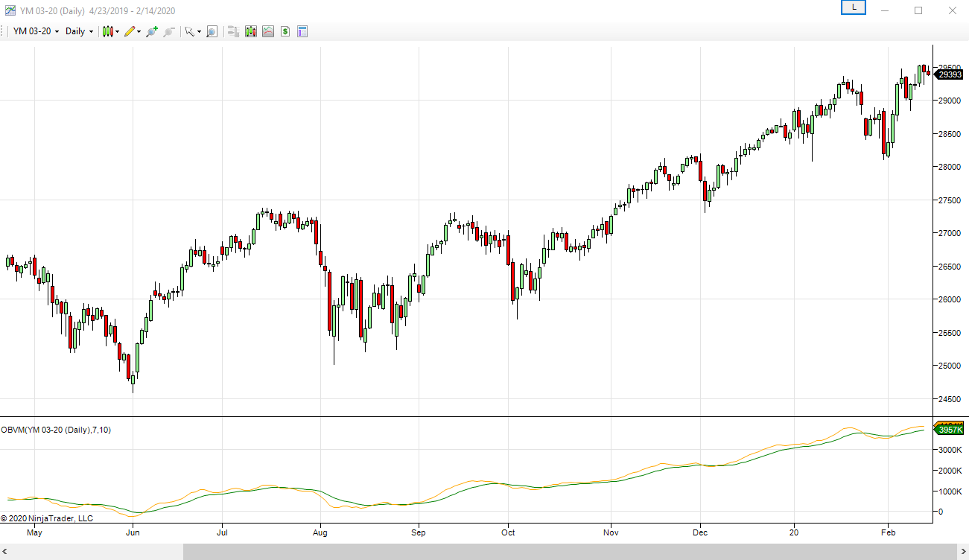Image resolution: width=969 pixels, height=560 pixels.
Task: Click the L link button in title bar
Action: (x=854, y=7)
